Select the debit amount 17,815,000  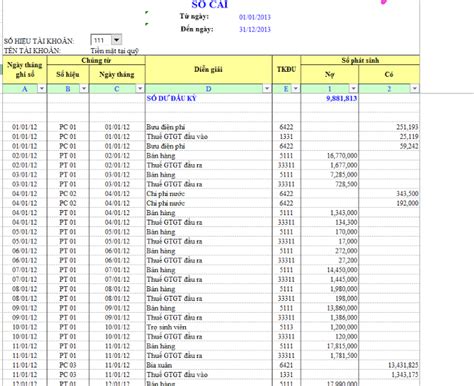coord(342,346)
